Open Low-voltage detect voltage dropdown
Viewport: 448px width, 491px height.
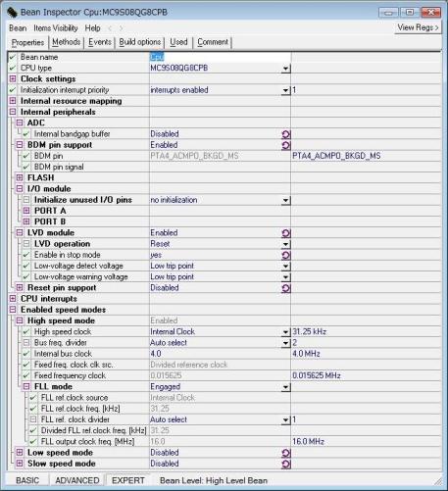tap(285, 267)
